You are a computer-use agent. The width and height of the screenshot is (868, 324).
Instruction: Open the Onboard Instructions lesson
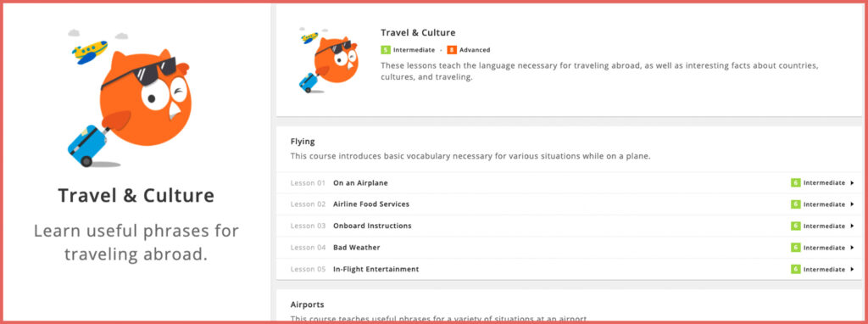click(373, 226)
